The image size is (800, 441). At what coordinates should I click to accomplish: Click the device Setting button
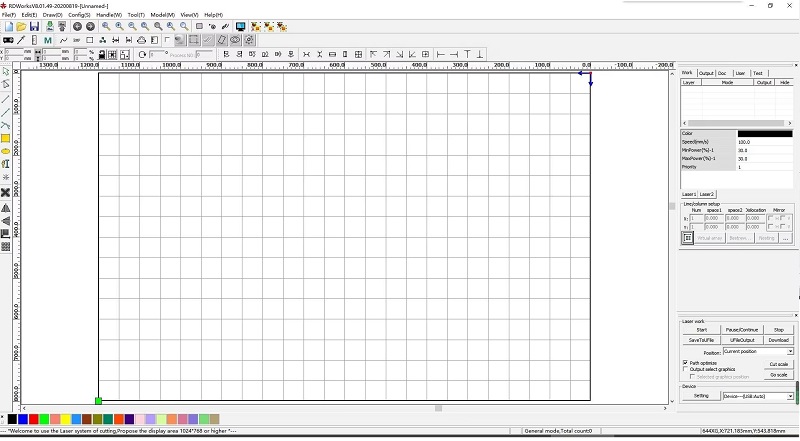pos(702,396)
